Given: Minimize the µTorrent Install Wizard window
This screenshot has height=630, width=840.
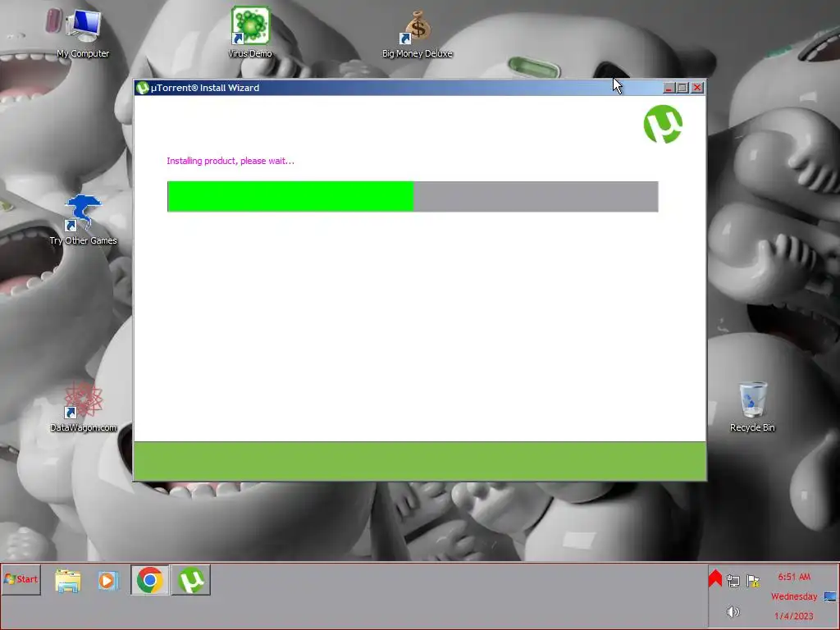Looking at the screenshot, I should (x=668, y=88).
